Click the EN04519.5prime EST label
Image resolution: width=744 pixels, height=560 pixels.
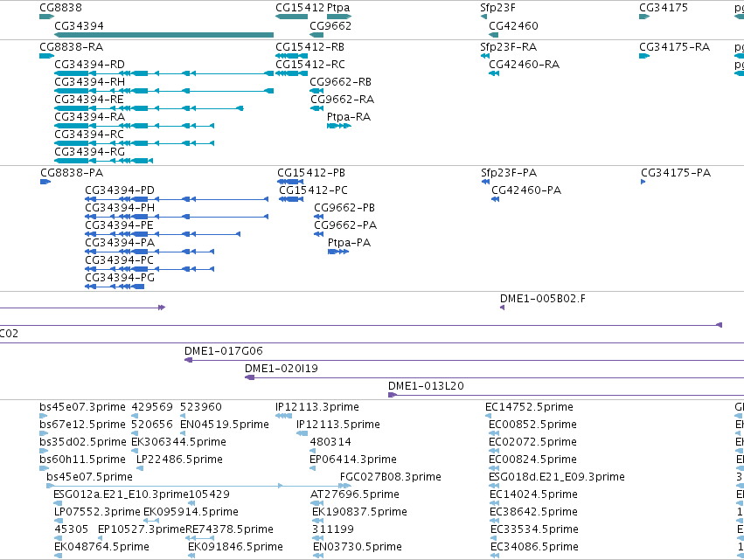click(x=225, y=425)
